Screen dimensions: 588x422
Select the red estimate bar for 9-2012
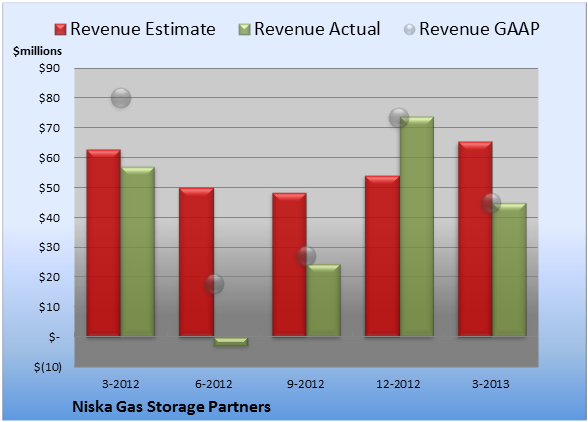click(289, 265)
